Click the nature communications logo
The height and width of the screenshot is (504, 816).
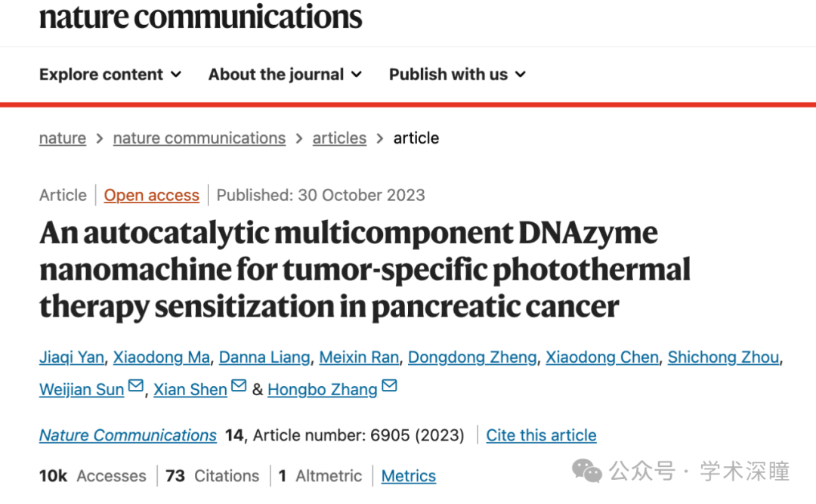click(200, 17)
